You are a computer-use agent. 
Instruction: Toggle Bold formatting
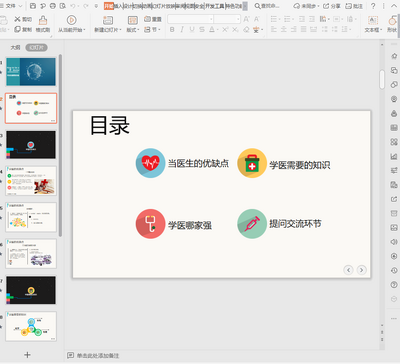[x=172, y=30]
